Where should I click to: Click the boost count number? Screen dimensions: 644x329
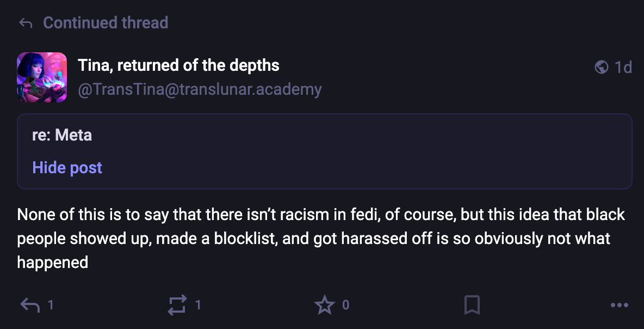pyautogui.click(x=198, y=305)
